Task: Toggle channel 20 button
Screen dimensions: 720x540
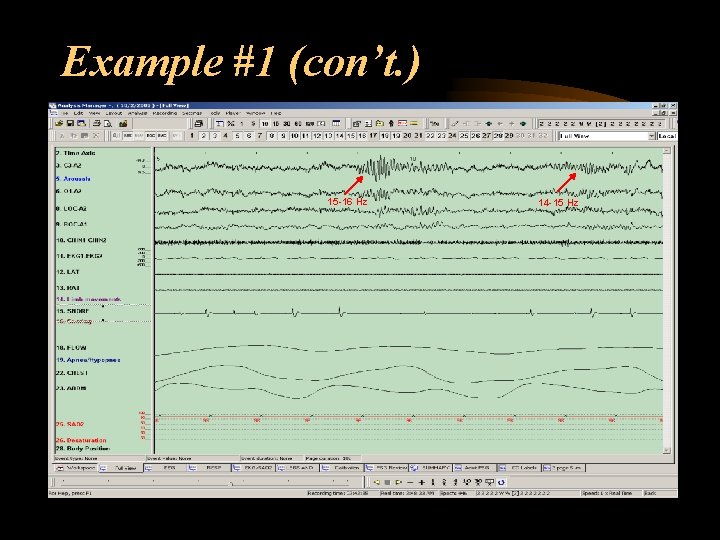Action: click(x=407, y=136)
